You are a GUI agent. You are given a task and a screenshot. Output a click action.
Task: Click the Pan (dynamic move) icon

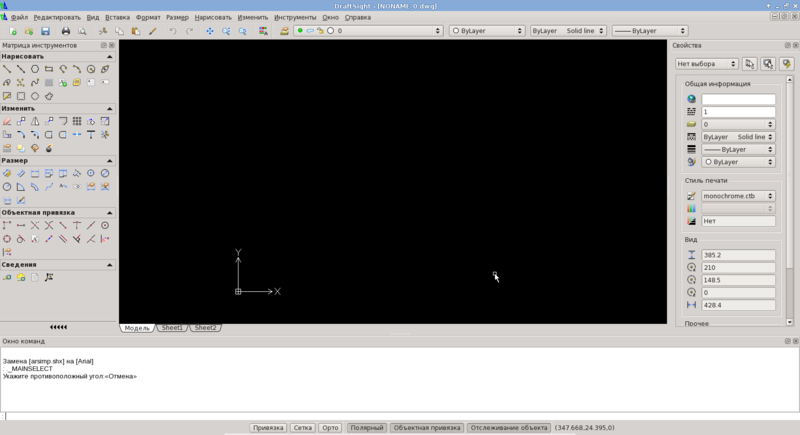tap(210, 31)
